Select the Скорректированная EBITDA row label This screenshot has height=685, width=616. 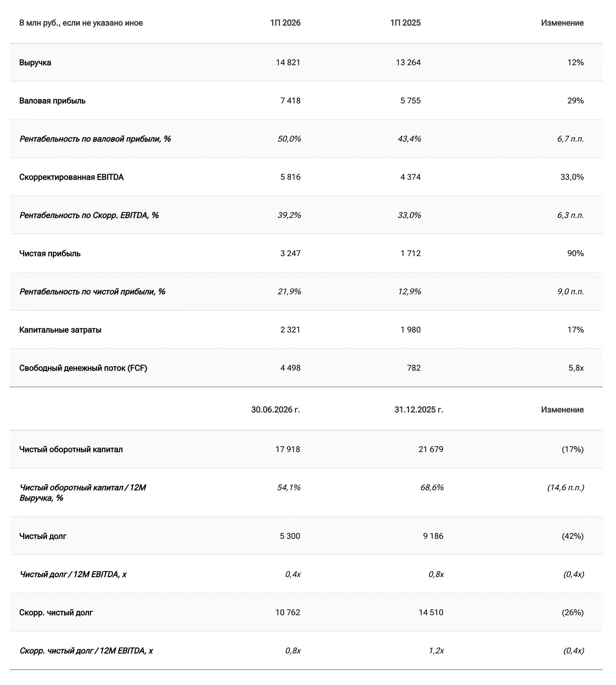tap(71, 177)
